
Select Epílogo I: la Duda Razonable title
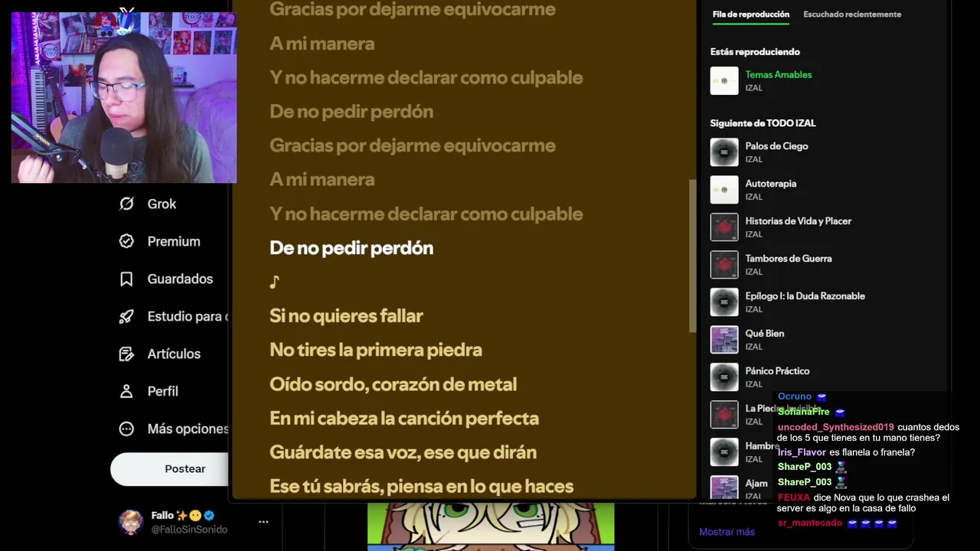805,295
